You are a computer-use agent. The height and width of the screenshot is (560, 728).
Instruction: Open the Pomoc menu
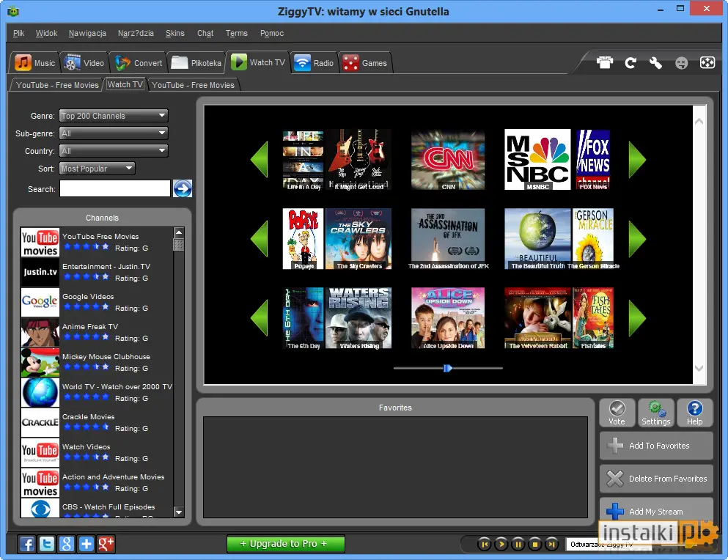click(x=271, y=34)
